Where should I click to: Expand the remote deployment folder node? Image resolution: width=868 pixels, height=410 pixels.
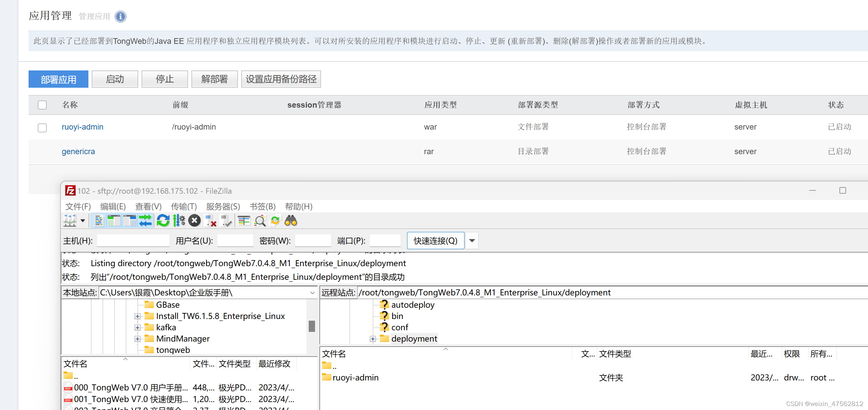372,339
